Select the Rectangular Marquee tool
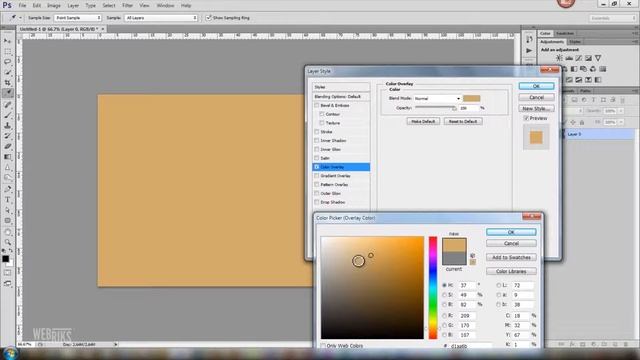Image resolution: width=640 pixels, height=360 pixels. 7,51
